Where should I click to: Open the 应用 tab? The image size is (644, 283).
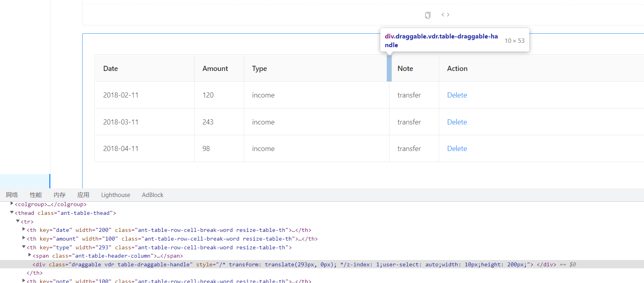click(83, 195)
